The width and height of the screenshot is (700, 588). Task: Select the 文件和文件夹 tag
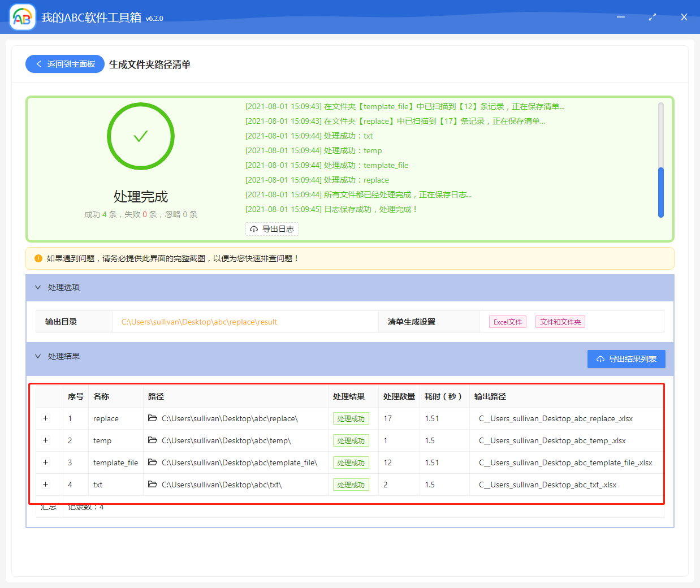point(560,321)
